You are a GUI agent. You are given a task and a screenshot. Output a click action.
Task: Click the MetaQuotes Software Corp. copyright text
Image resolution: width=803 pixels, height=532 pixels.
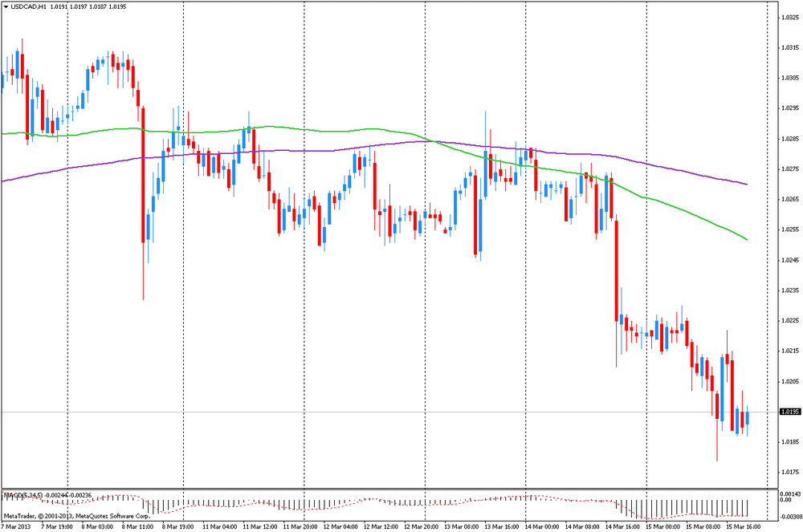point(77,516)
